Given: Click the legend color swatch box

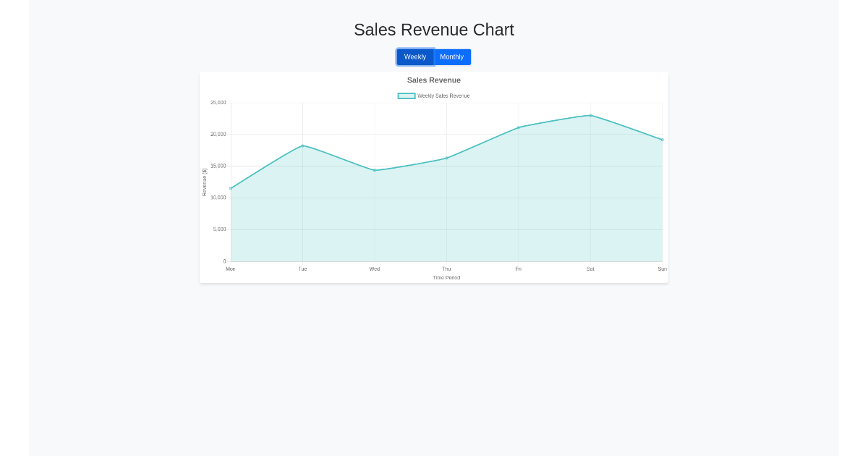Looking at the screenshot, I should 406,95.
